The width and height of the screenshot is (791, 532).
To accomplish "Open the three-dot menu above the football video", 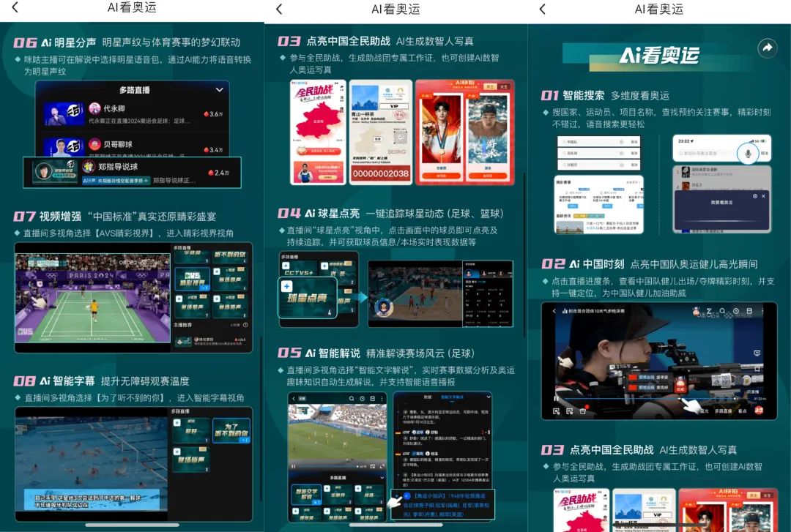I will (382, 398).
